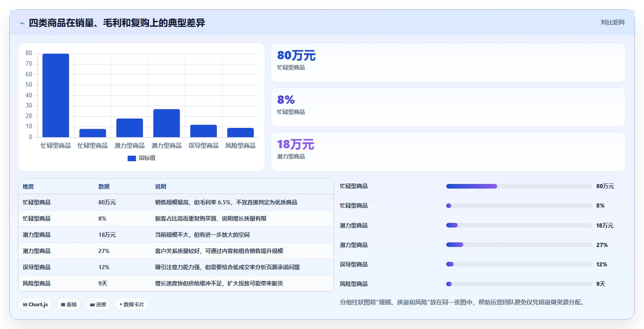Toggle the 指标值 legend label

click(147, 158)
